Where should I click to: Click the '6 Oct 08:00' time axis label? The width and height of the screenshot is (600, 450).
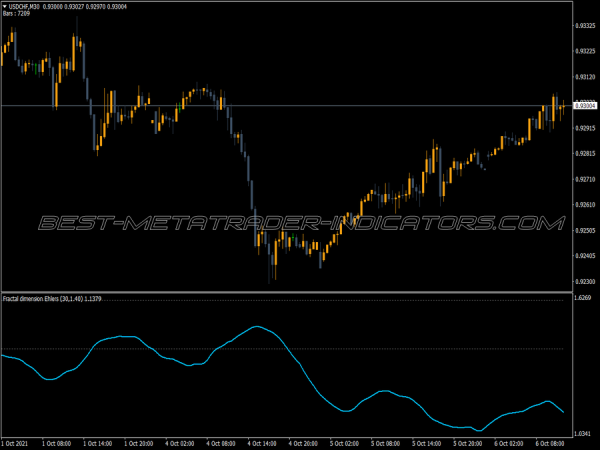(550, 443)
